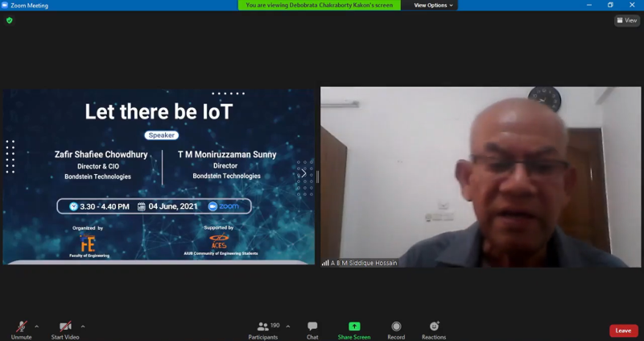Image resolution: width=644 pixels, height=341 pixels.
Task: Click the green encryption shield icon
Action: pyautogui.click(x=10, y=20)
